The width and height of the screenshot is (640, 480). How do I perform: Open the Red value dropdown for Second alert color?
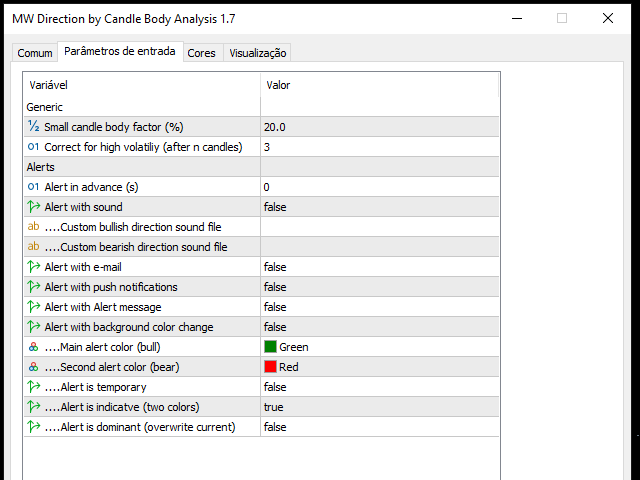tap(380, 367)
